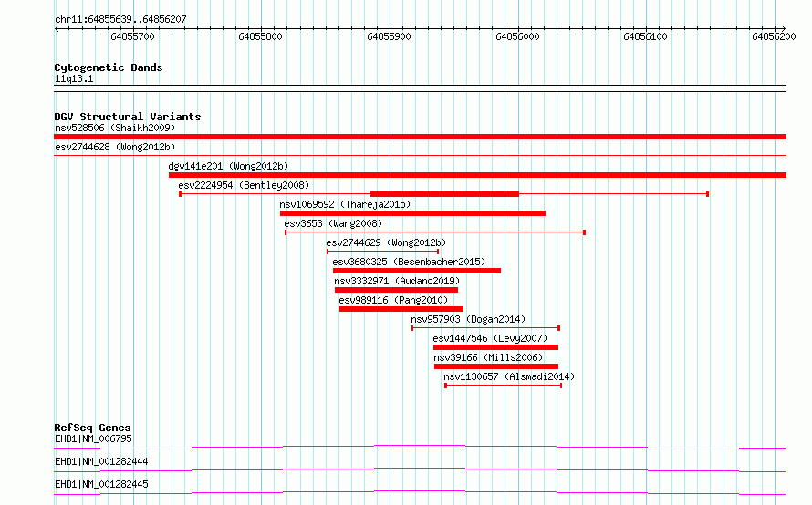Click esv1447546 (Levy2007) variant label
The image size is (812, 505).
(x=490, y=338)
